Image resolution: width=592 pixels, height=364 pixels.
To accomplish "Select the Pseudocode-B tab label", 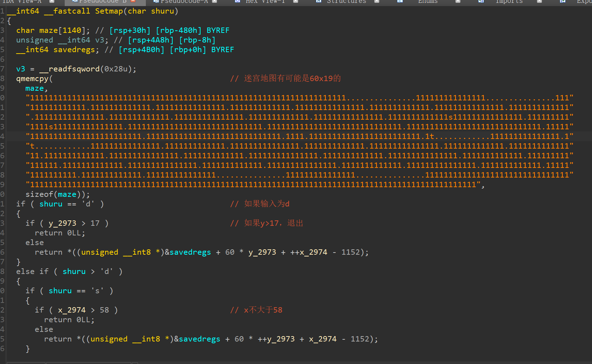I will tap(103, 1).
